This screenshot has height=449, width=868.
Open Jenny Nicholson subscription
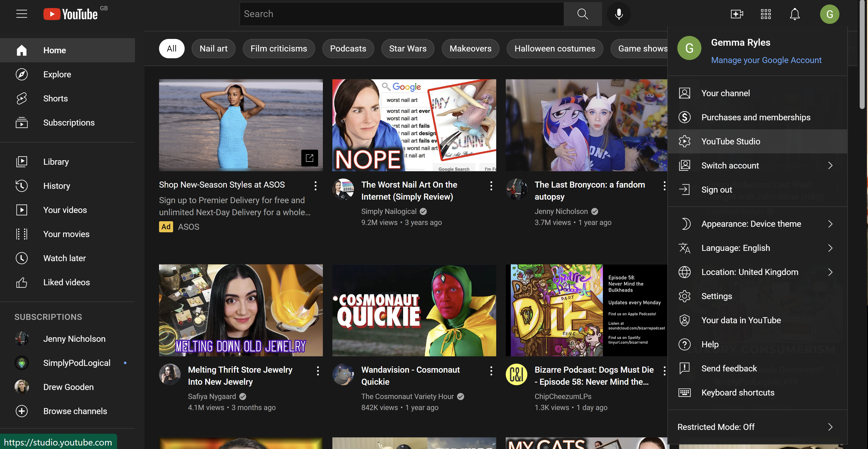67,339
